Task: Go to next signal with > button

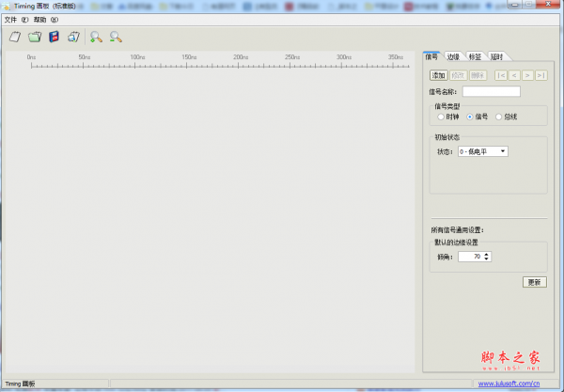Action: pyautogui.click(x=527, y=75)
